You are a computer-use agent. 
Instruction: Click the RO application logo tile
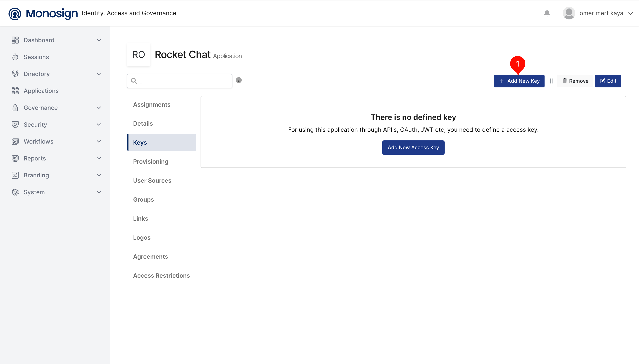click(138, 54)
